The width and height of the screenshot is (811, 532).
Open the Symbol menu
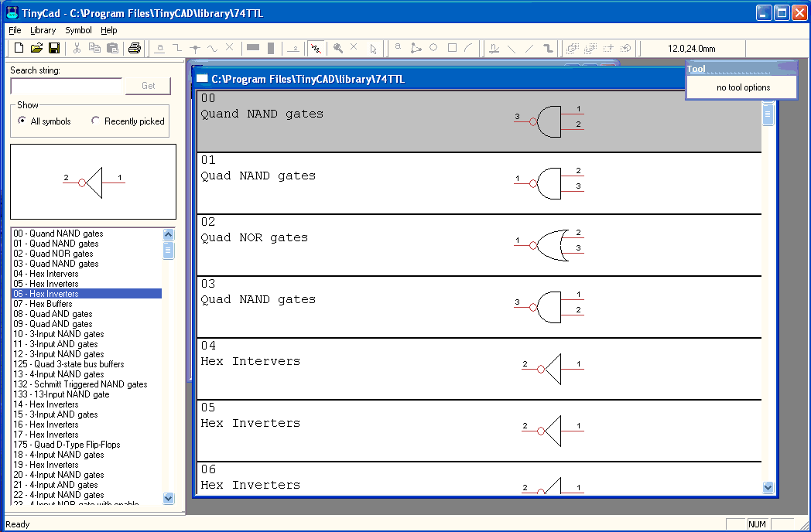tap(78, 30)
